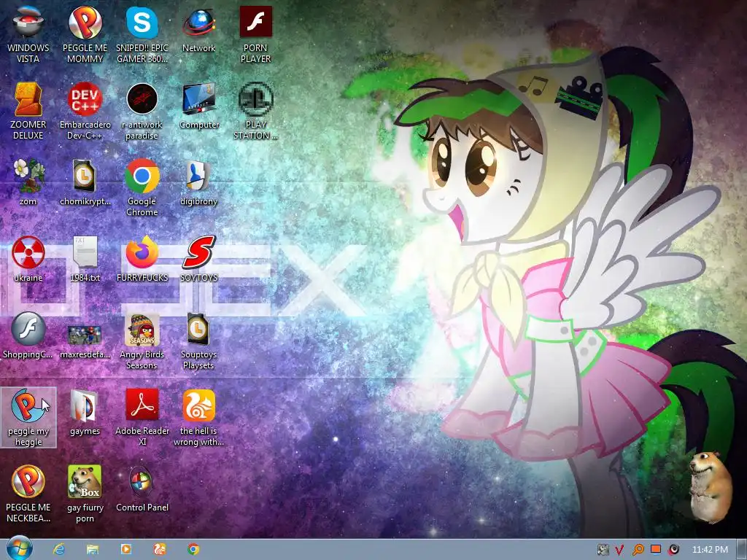Select the PLAY STATION desktop icon
Screen dimensions: 747x560
pos(255,111)
